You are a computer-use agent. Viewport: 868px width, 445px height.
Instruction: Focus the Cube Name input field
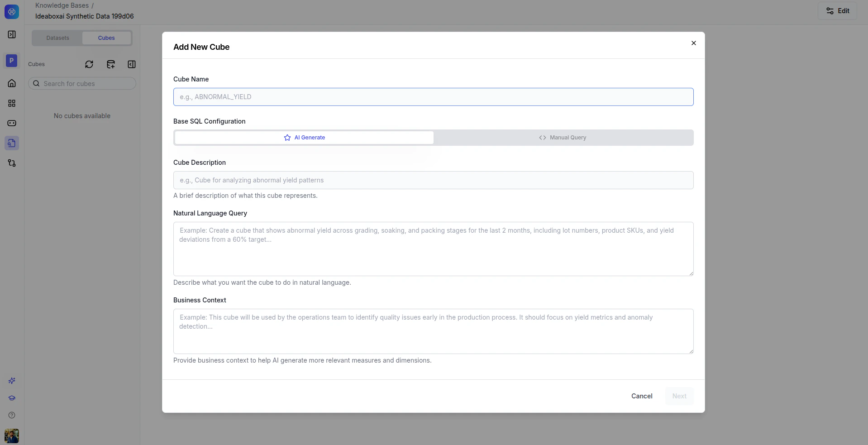(433, 97)
